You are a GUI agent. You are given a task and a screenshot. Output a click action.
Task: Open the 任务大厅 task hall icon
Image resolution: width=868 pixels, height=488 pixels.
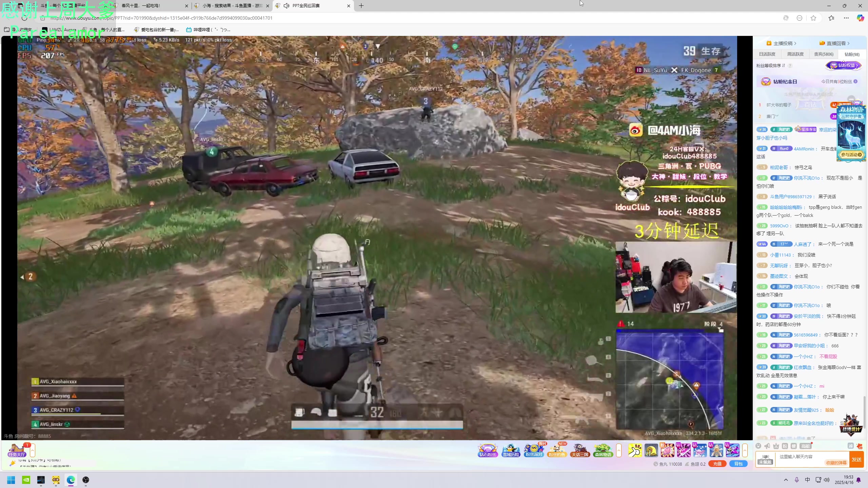coord(17,450)
